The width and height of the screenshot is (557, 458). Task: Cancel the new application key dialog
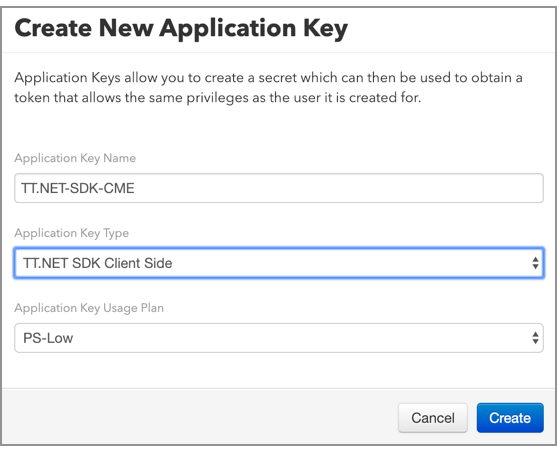(433, 417)
